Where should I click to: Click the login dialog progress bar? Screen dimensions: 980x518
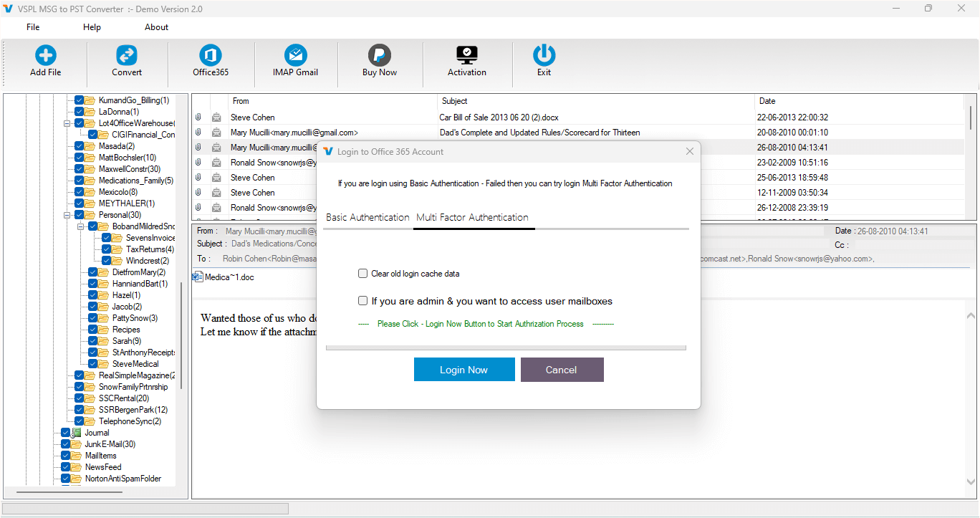506,347
